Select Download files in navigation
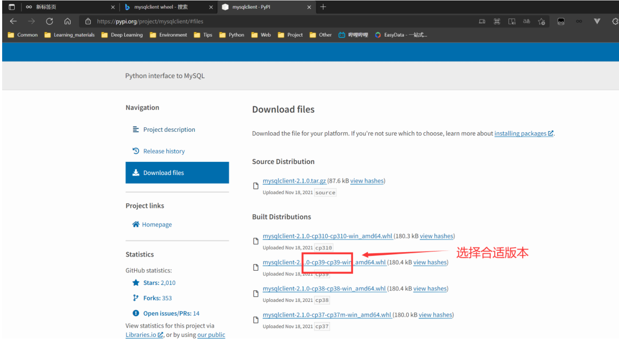 pos(177,173)
